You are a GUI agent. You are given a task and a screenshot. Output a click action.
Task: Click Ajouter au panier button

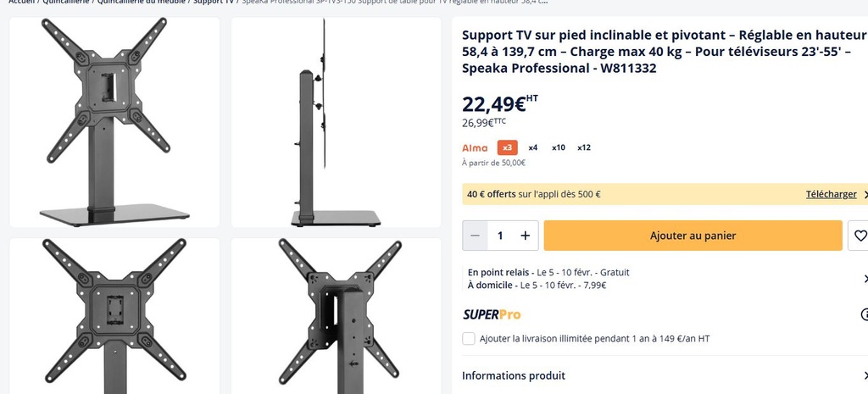693,236
